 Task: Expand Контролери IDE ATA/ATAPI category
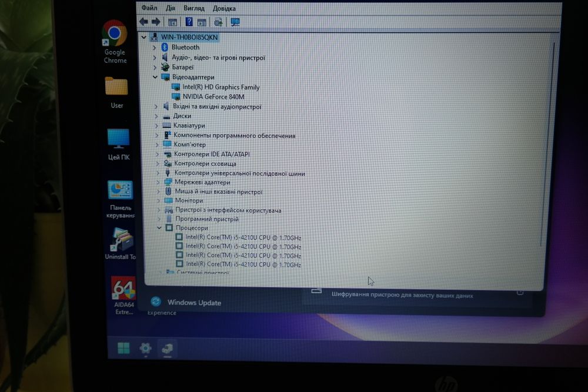pos(157,154)
